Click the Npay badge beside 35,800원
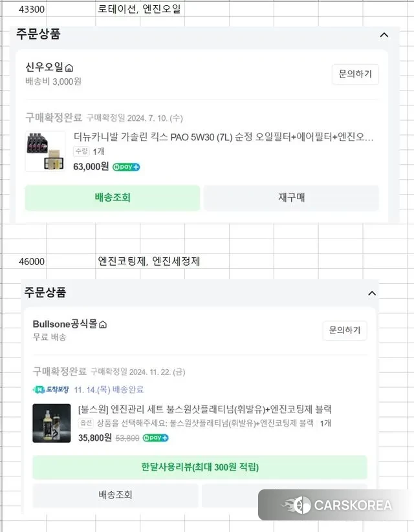The width and height of the screenshot is (414, 532). (x=156, y=438)
